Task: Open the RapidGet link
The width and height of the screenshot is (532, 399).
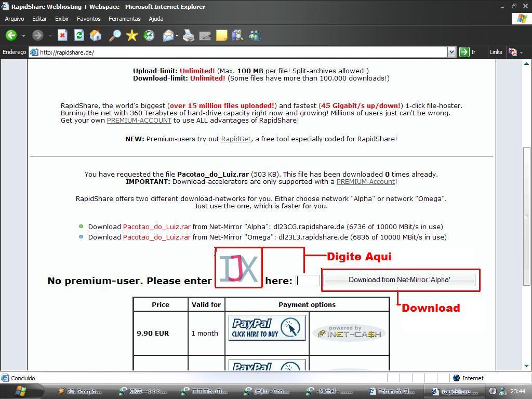Action: 236,139
